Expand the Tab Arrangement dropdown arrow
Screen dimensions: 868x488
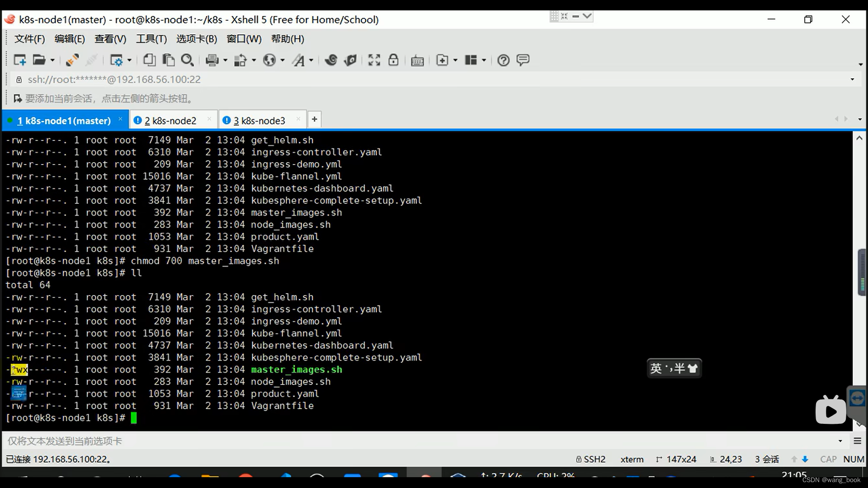[484, 60]
